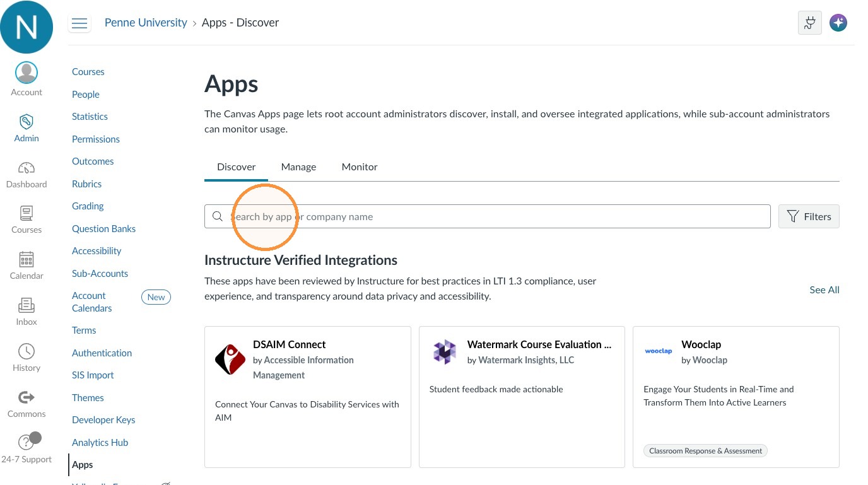Switch to the Discover tab
The image size is (868, 485).
point(237,167)
